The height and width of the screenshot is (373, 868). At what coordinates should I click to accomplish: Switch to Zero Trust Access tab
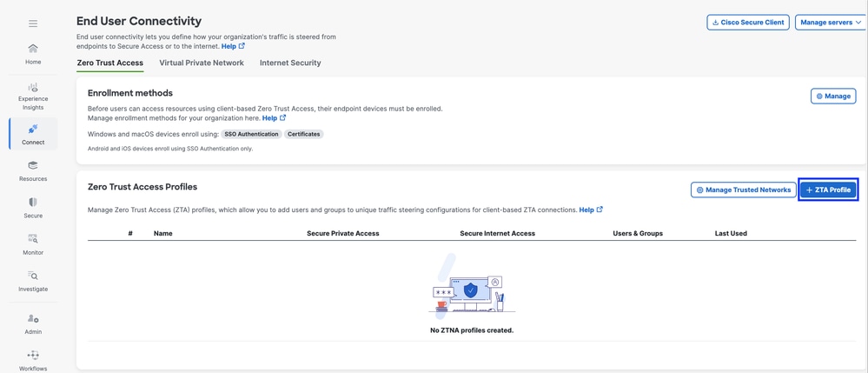click(109, 63)
